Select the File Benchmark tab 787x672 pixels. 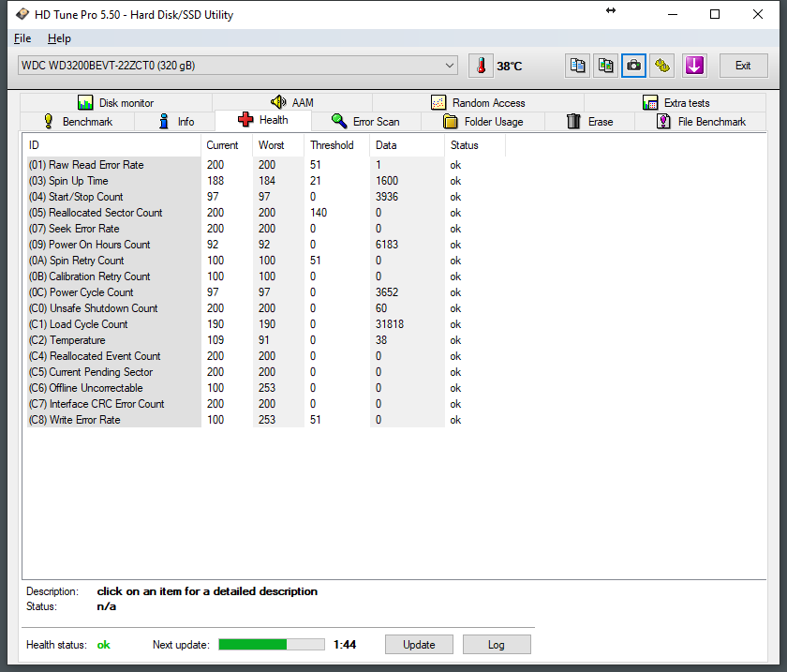701,122
